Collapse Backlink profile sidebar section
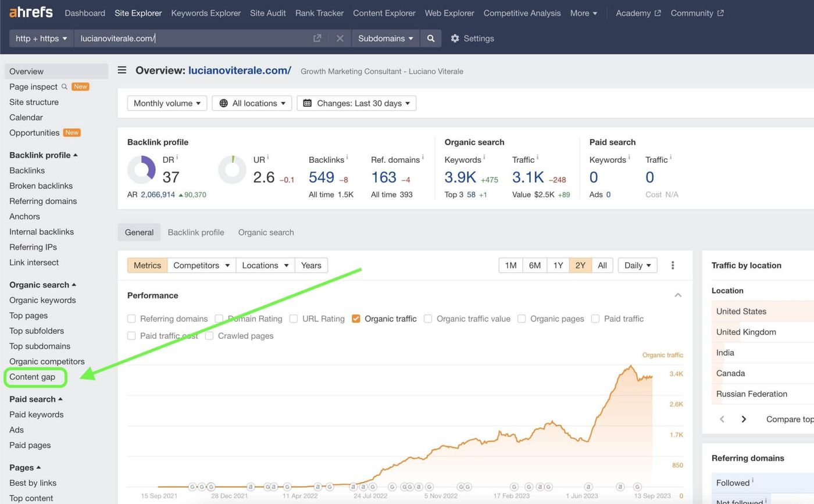The image size is (814, 504). (44, 155)
